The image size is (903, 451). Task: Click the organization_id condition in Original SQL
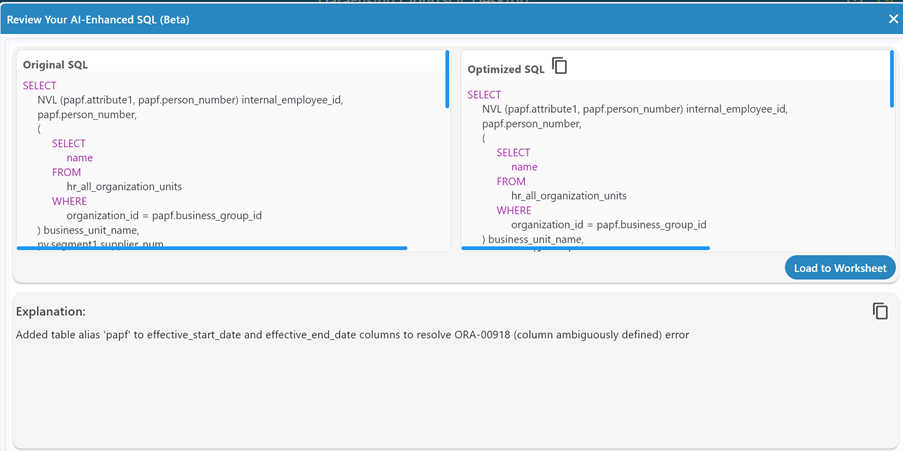164,215
